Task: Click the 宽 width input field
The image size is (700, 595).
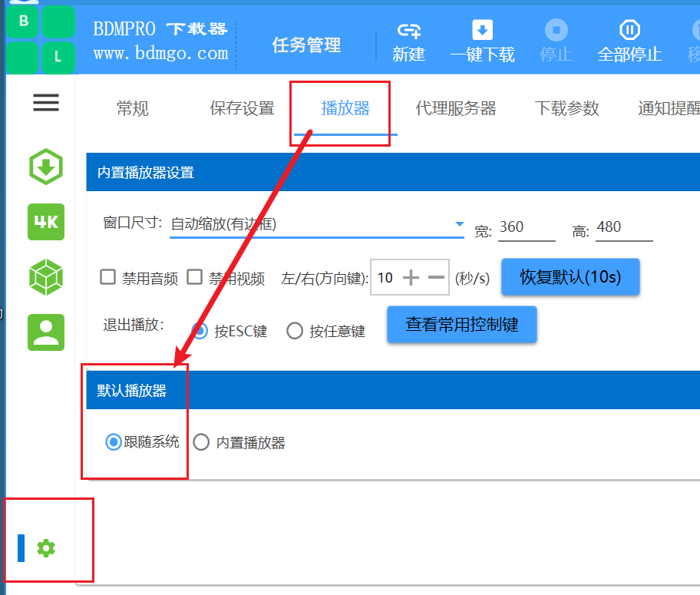Action: point(527,227)
